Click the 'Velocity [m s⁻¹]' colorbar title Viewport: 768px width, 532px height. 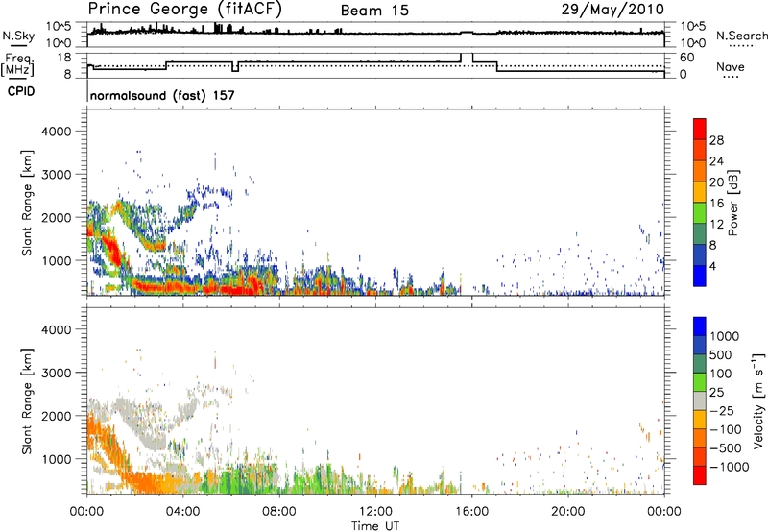click(x=758, y=400)
